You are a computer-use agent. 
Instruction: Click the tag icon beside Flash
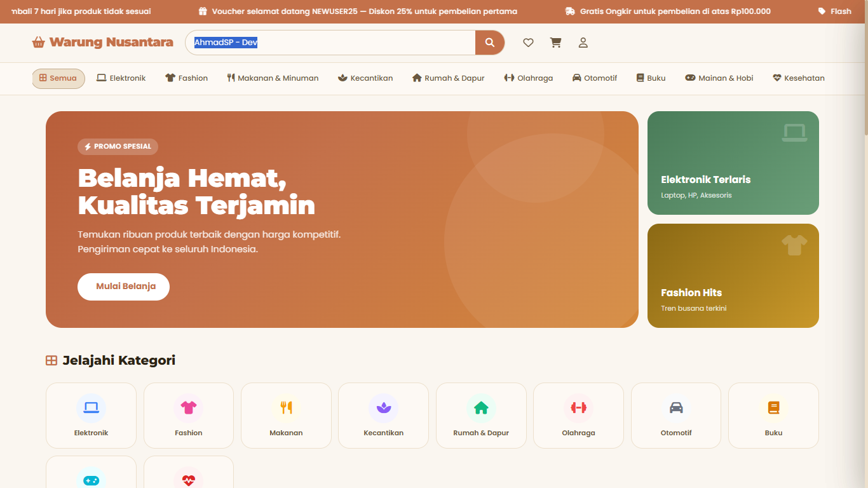click(822, 11)
